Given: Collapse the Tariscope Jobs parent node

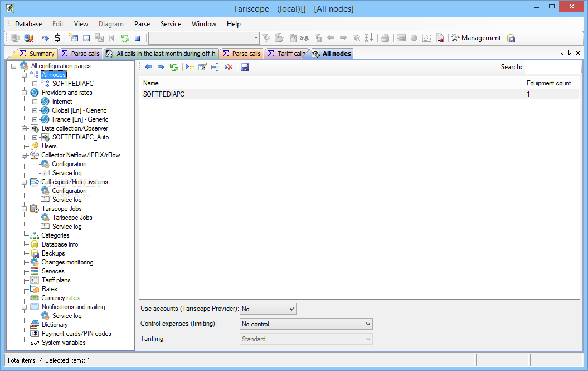Looking at the screenshot, I should pyautogui.click(x=25, y=209).
